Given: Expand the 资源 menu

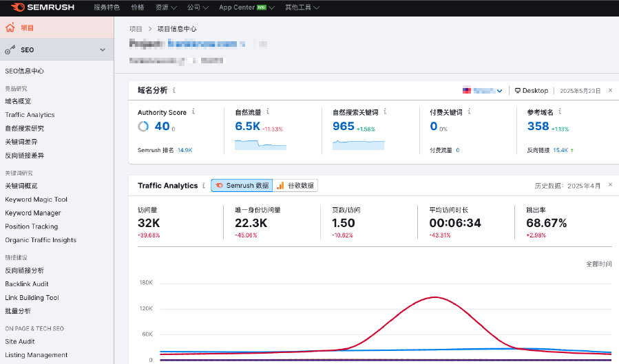Looking at the screenshot, I should pyautogui.click(x=166, y=7).
